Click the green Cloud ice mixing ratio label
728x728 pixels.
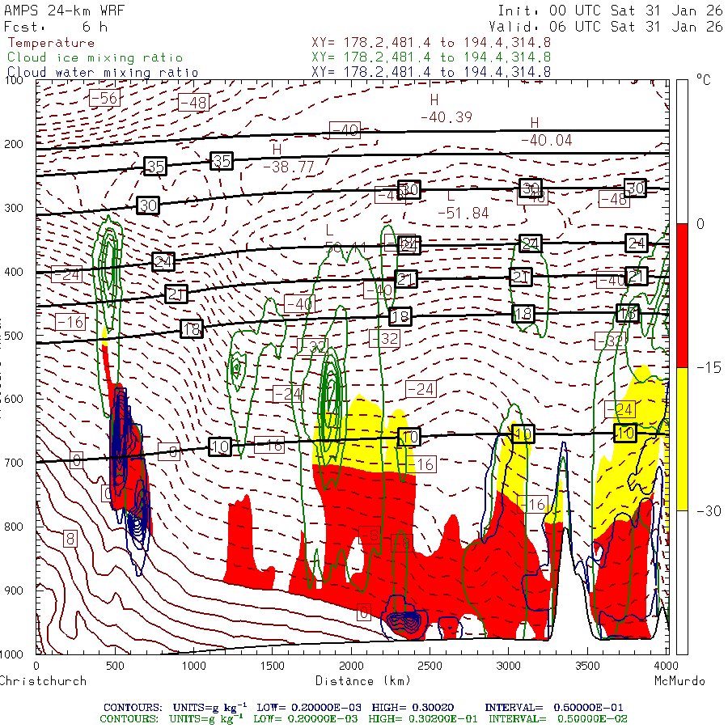coord(95,57)
